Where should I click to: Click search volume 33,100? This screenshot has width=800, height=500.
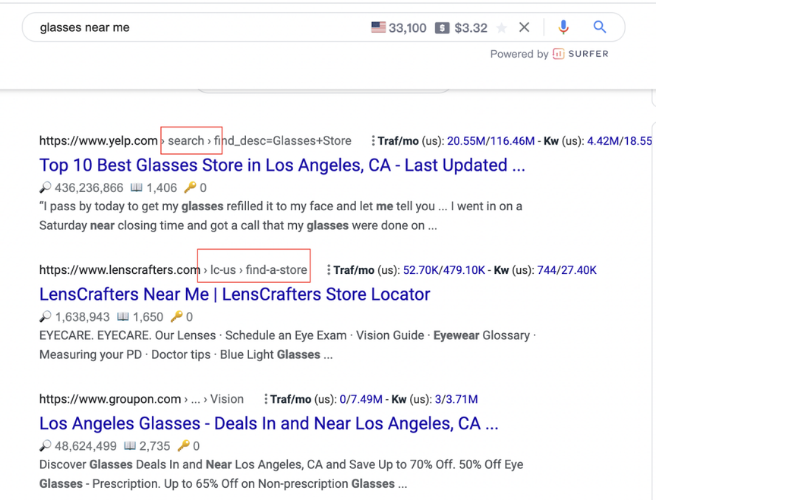407,28
